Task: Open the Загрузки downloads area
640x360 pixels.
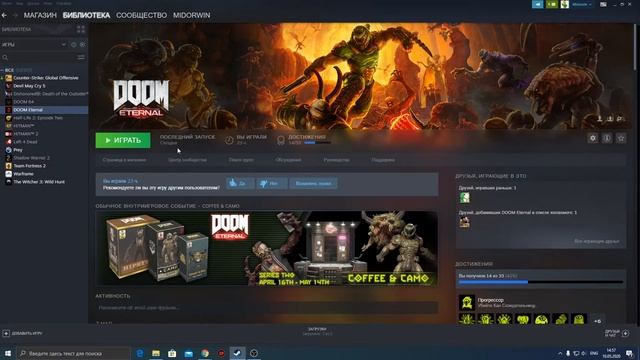Action: pos(317,331)
